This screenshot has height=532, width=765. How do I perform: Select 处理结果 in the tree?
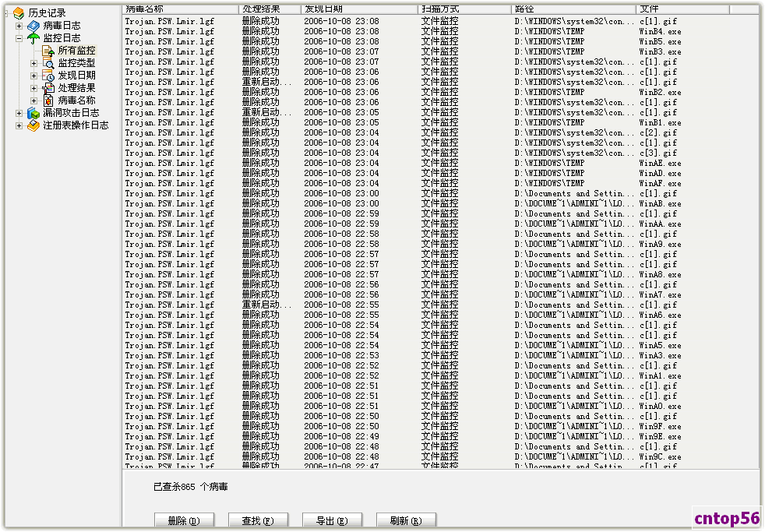click(76, 88)
